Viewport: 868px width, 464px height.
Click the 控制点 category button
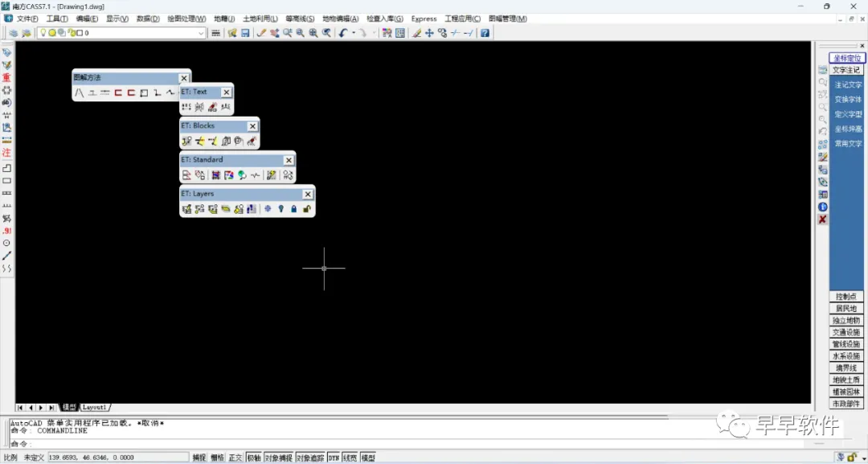pos(846,297)
